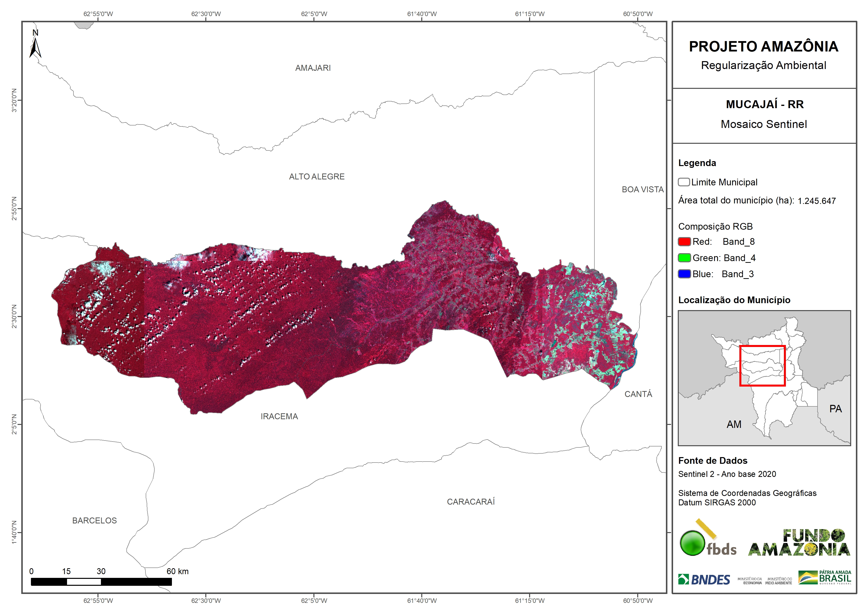The width and height of the screenshot is (868, 614).
Task: Click the CARACARAÍ municipality label
Action: click(471, 502)
